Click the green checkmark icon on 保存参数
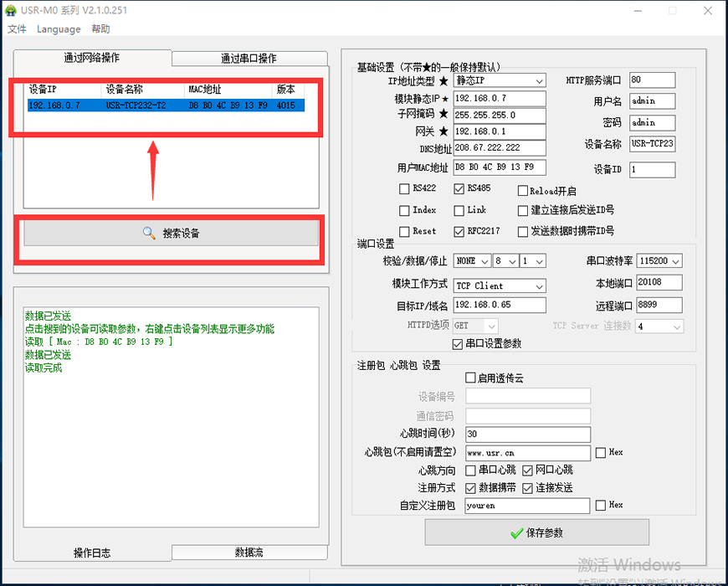Screen dimensions: 728x586 pos(516,533)
